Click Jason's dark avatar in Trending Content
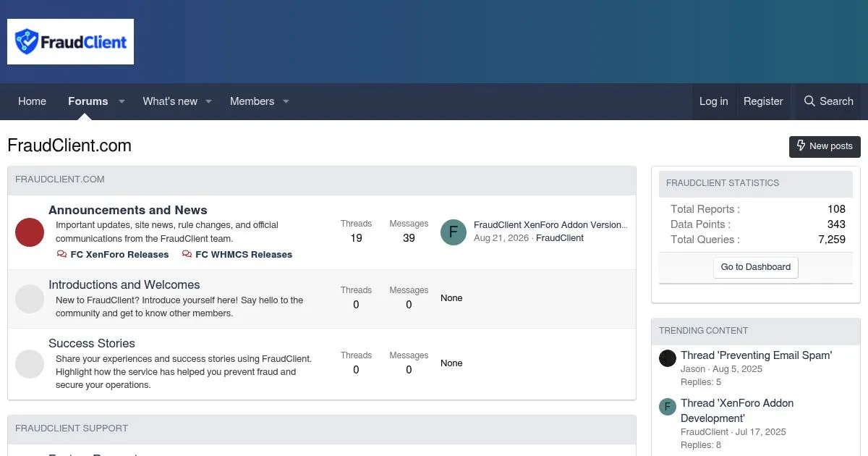868x456 pixels. point(668,358)
